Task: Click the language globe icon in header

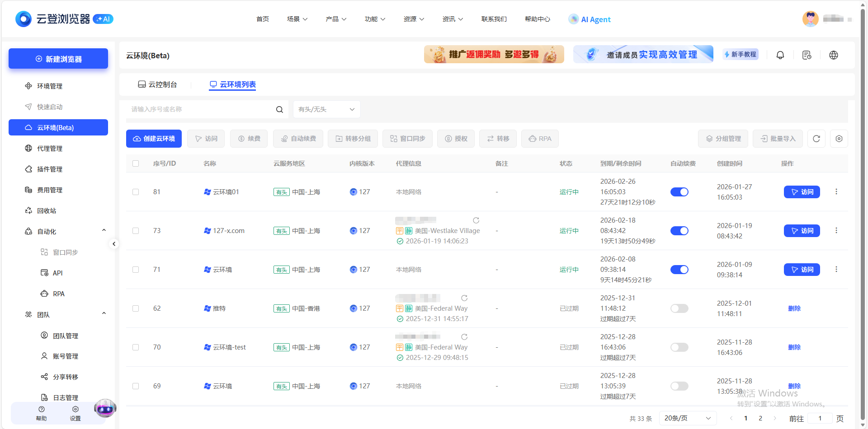Action: click(x=834, y=55)
